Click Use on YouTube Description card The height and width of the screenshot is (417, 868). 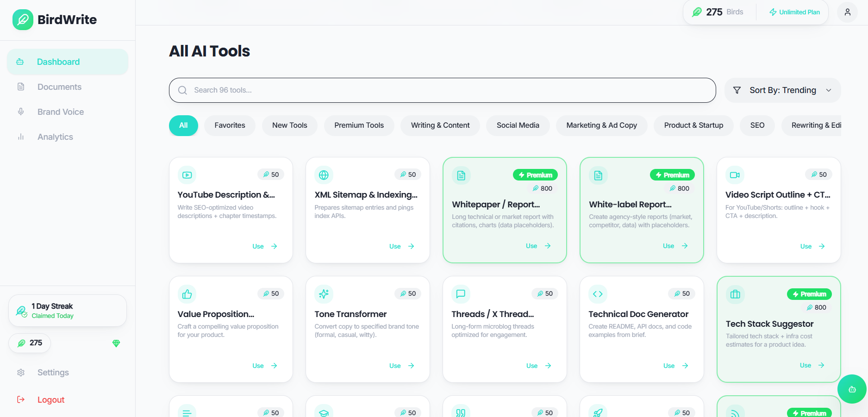pos(265,246)
